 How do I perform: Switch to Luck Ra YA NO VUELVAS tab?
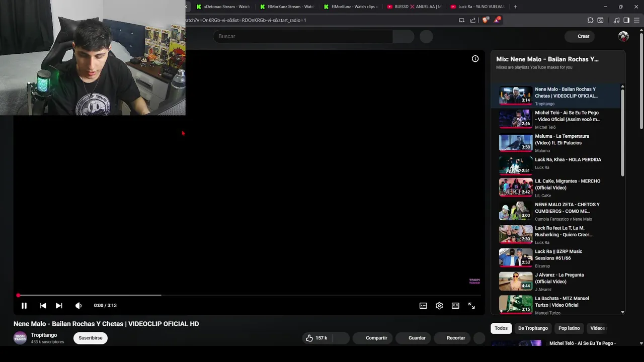pos(477,7)
